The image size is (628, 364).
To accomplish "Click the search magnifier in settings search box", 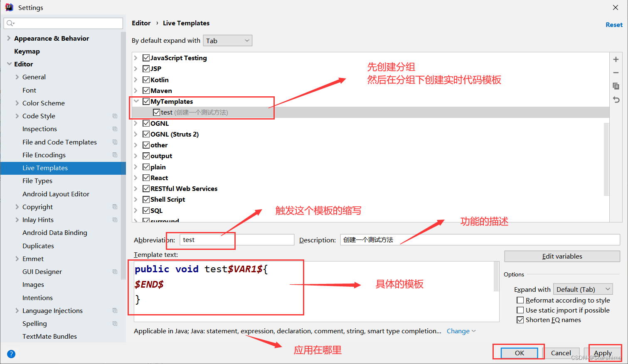I will point(9,23).
